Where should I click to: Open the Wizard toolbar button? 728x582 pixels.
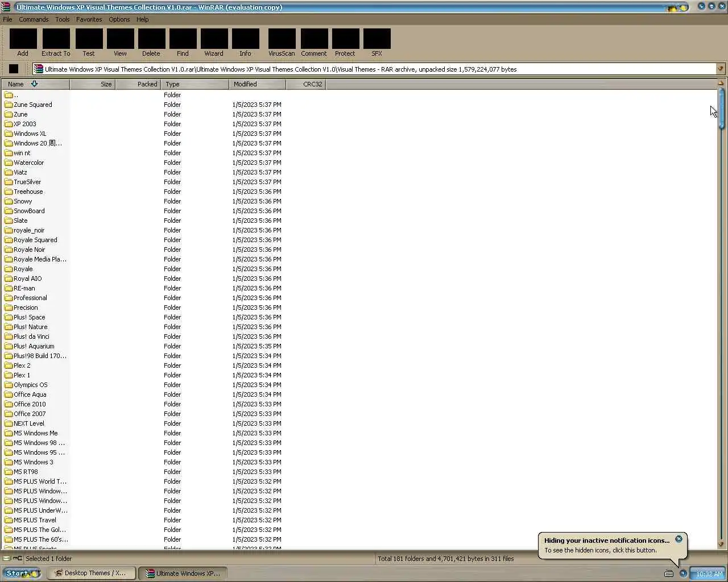(x=214, y=43)
